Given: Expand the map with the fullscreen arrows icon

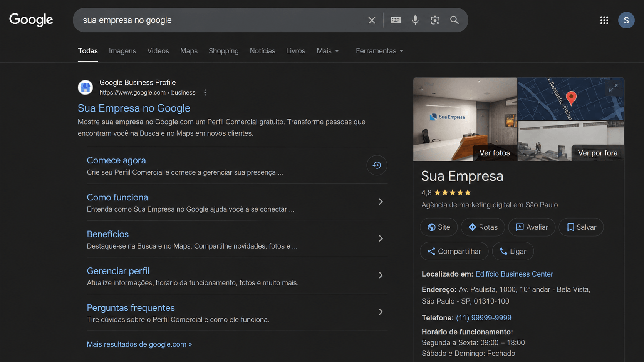Looking at the screenshot, I should (x=613, y=88).
